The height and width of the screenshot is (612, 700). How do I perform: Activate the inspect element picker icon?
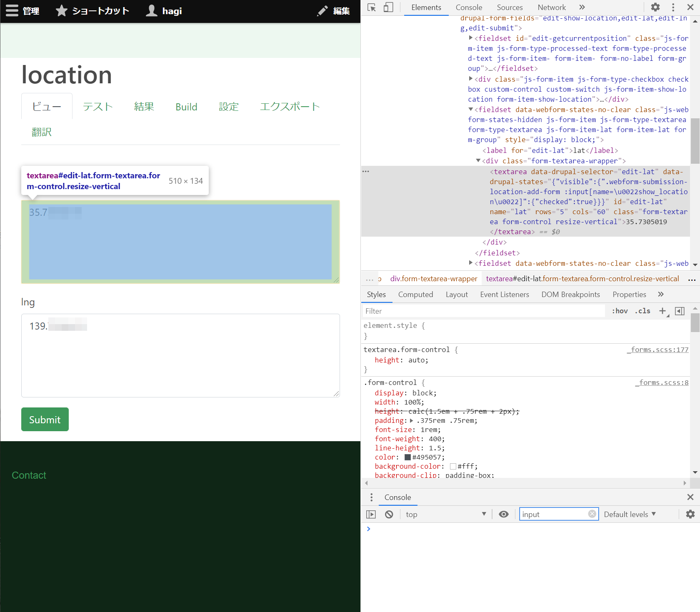(372, 7)
